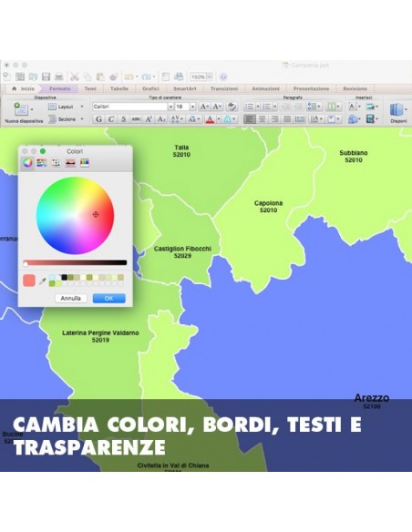Click the text effects blue A icon

click(227, 119)
